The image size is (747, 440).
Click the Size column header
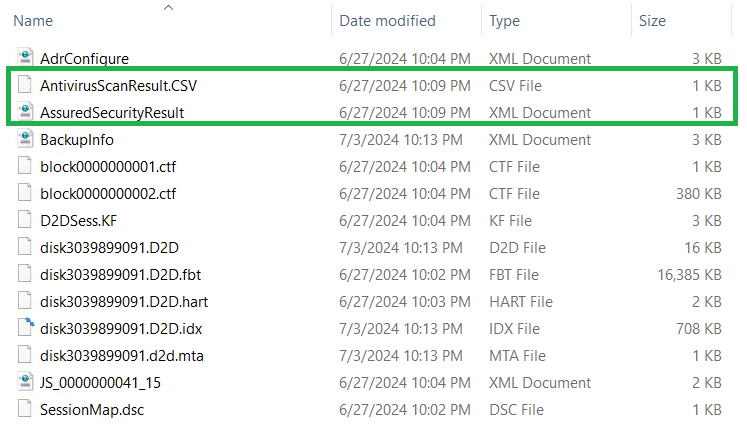pos(655,21)
